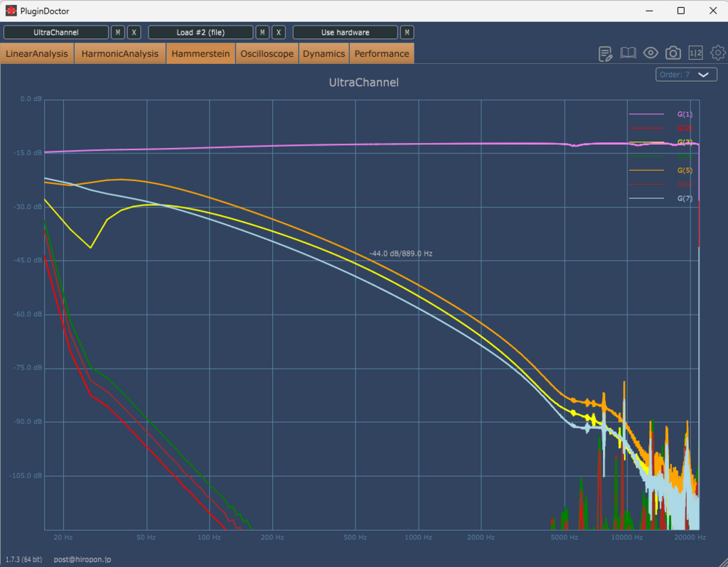Click the post@hiropon.jp contact text

tap(82, 559)
